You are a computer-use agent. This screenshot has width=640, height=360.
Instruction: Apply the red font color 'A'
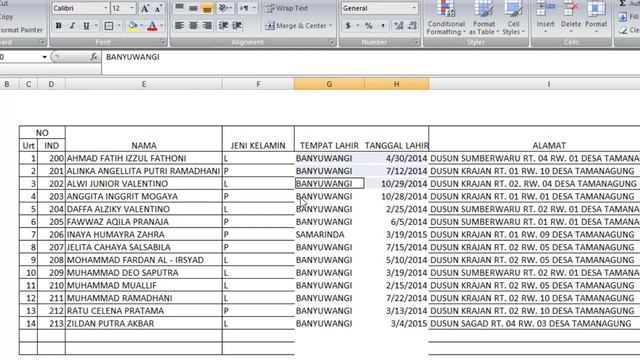(x=152, y=26)
